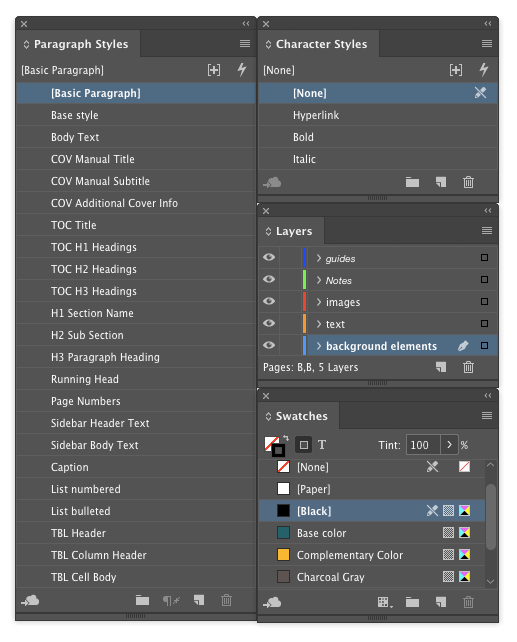Viewport: 517px width, 642px height.
Task: Toggle visibility of text layer
Action: tap(269, 323)
